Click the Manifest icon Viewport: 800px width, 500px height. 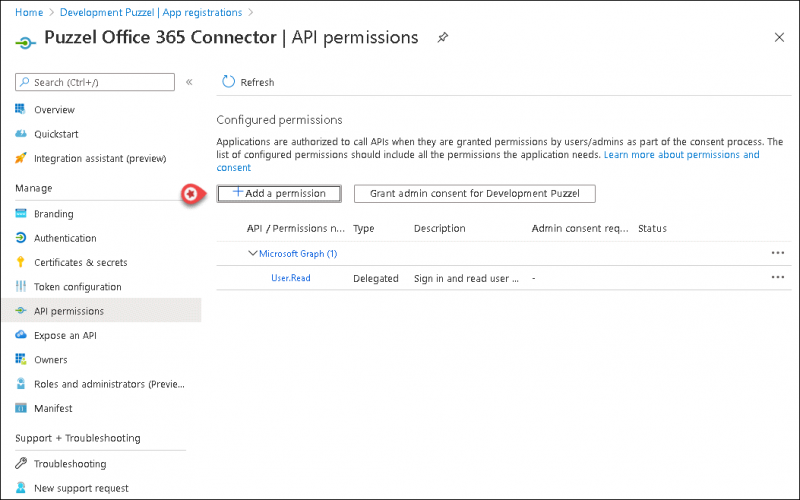22,408
